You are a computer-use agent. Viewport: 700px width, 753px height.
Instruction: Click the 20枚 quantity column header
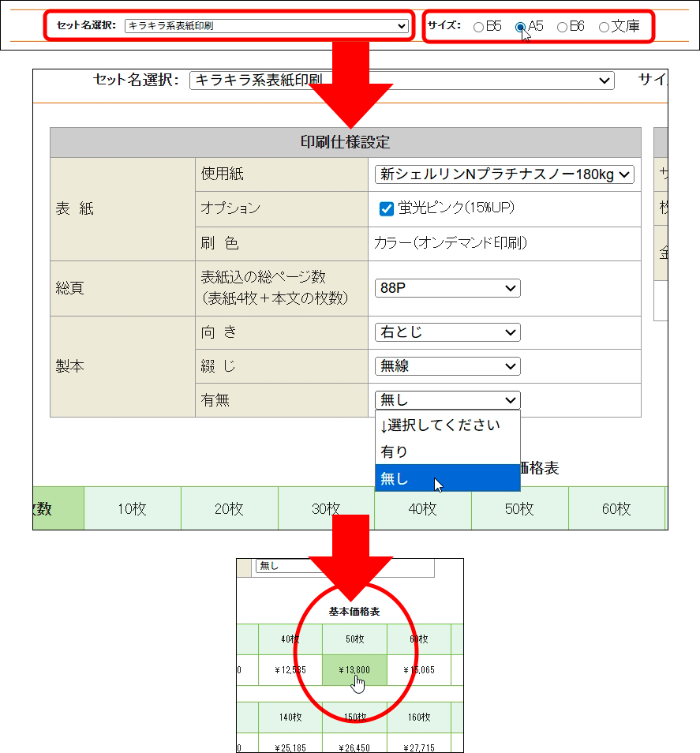coord(230,508)
